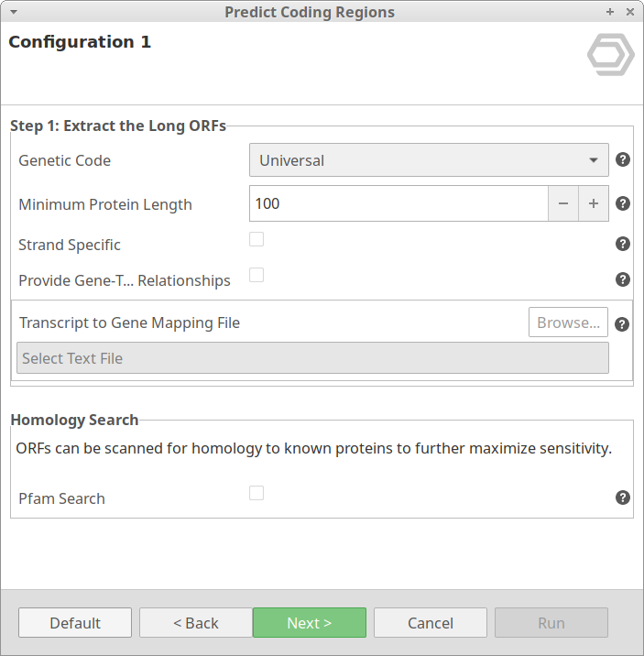View help for Transcript to Gene Mapping File
The image size is (644, 656).
tap(623, 323)
